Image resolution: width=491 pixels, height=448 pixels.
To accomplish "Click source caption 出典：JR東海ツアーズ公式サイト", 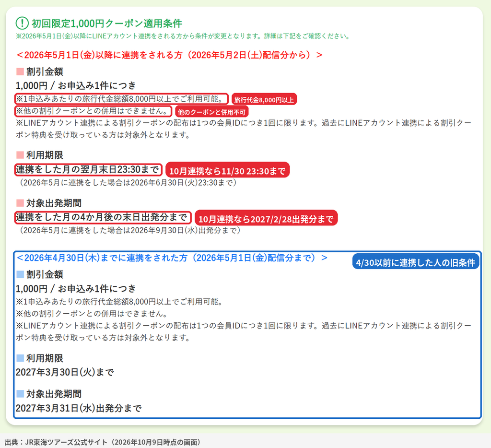I will click(x=102, y=442).
